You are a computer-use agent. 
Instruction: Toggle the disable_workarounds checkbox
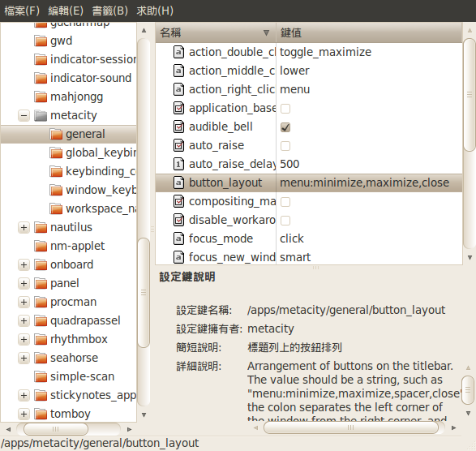pyautogui.click(x=285, y=221)
